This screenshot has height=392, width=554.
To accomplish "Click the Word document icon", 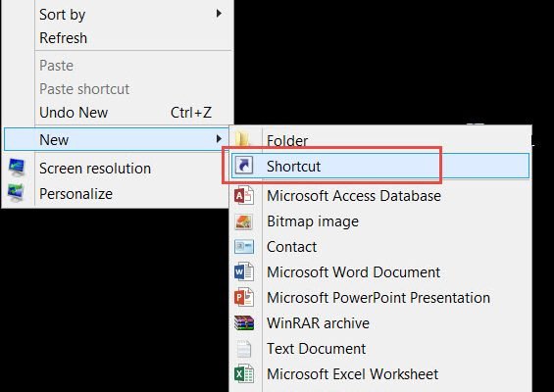I will [x=244, y=271].
